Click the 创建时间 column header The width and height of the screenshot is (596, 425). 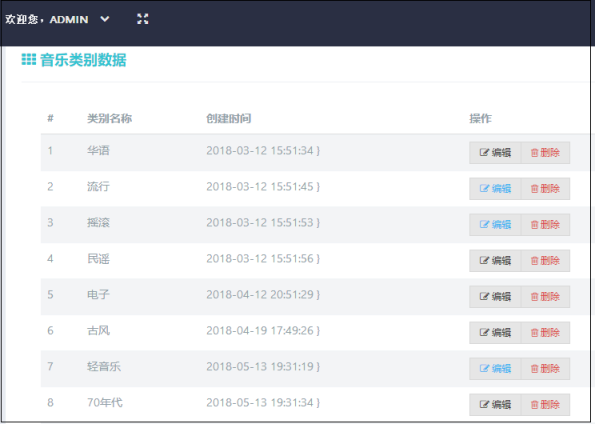tap(228, 119)
